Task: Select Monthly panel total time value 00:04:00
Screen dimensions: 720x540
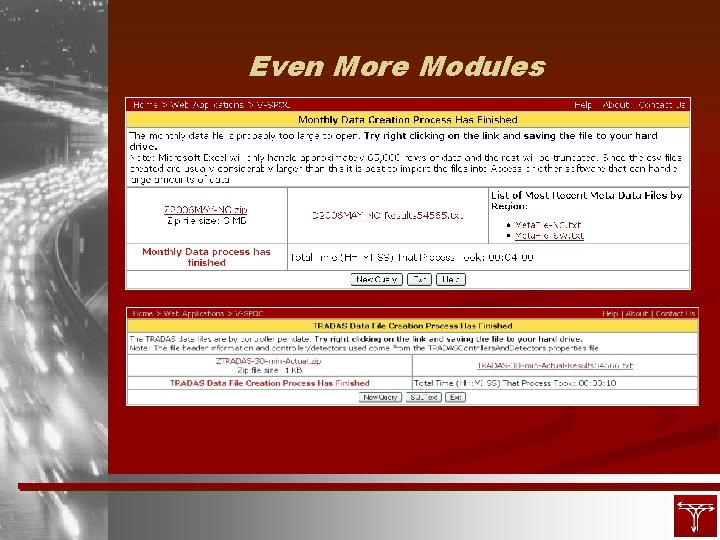Action: 510,257
